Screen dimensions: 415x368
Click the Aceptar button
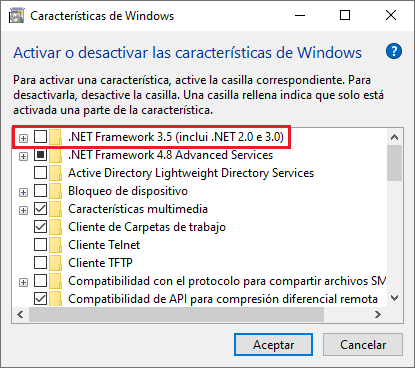click(x=273, y=345)
